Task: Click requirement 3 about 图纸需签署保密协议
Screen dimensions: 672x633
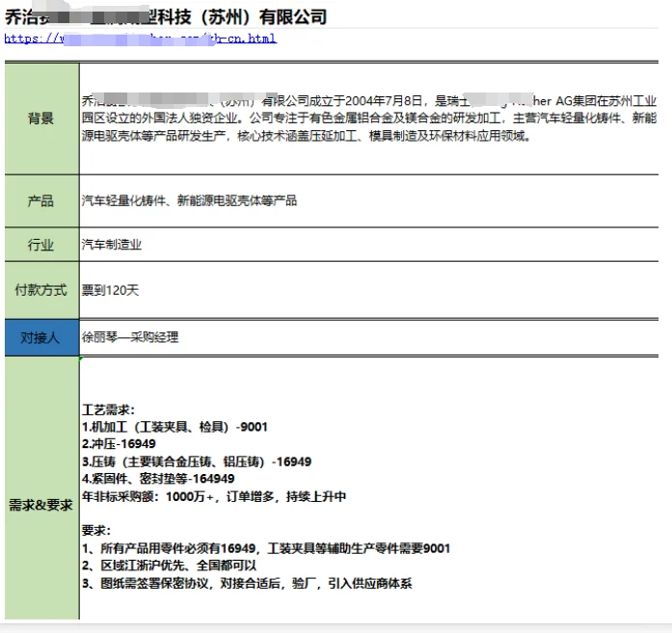Action: point(247,583)
